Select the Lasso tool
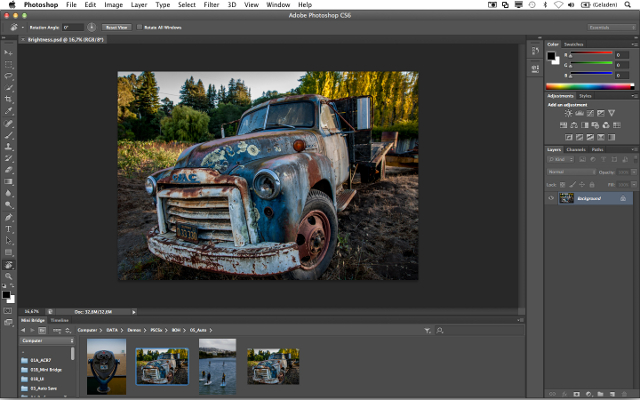The height and width of the screenshot is (400, 640). pyautogui.click(x=9, y=75)
